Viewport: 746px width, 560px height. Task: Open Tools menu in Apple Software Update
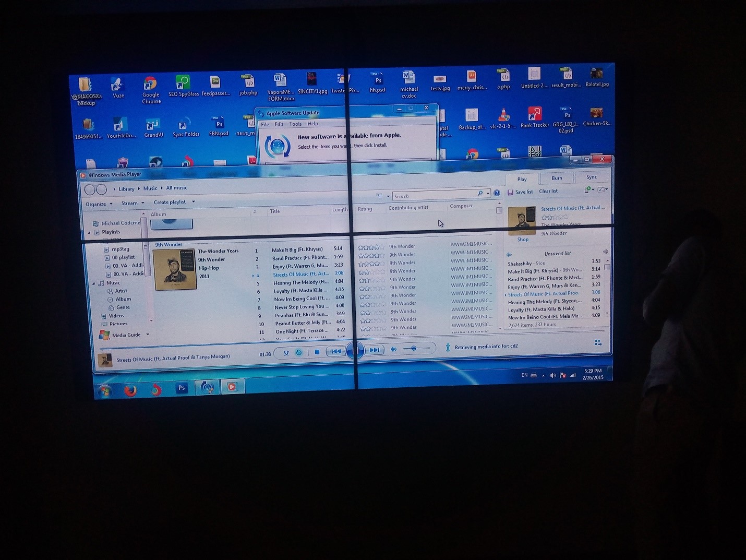[x=295, y=124]
